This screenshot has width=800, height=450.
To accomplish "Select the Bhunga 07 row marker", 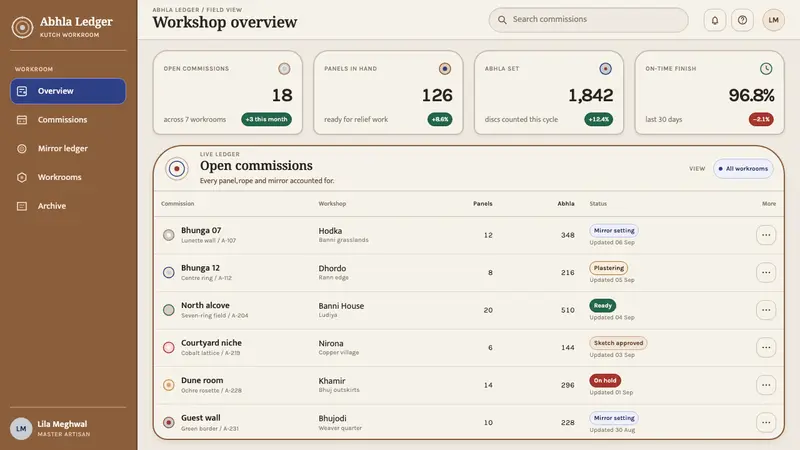I will [x=168, y=235].
